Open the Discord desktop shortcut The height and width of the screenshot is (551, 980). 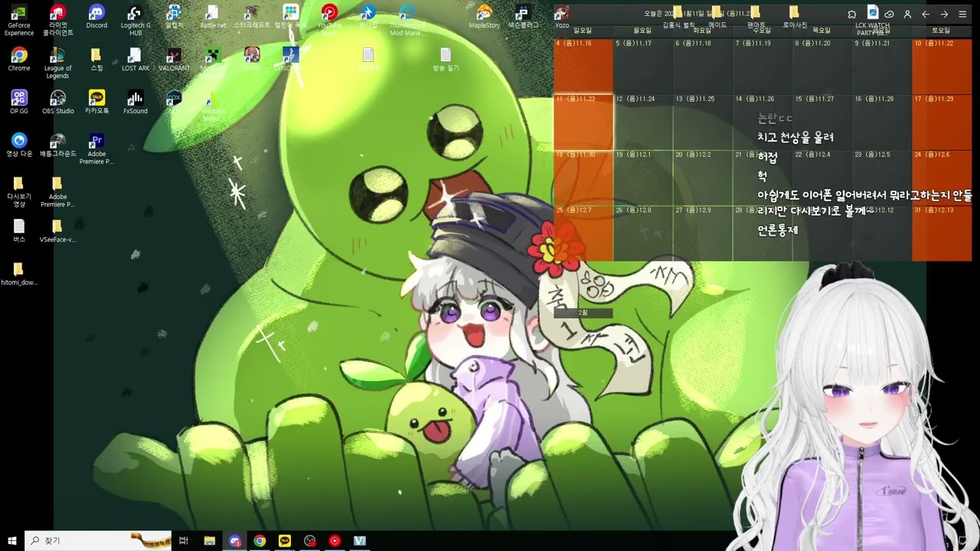96,17
